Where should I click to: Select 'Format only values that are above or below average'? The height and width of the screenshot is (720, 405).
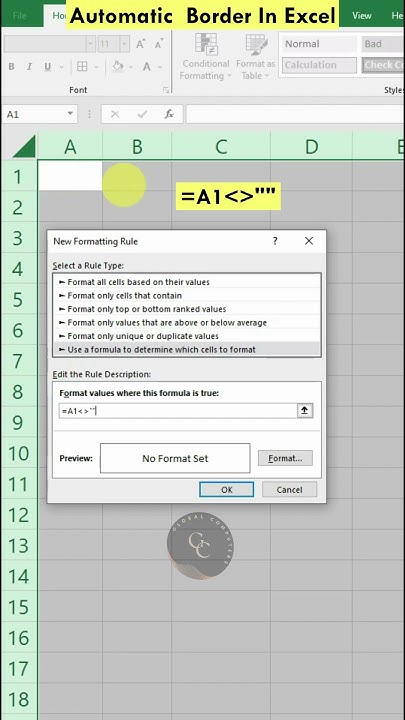[x=187, y=322]
